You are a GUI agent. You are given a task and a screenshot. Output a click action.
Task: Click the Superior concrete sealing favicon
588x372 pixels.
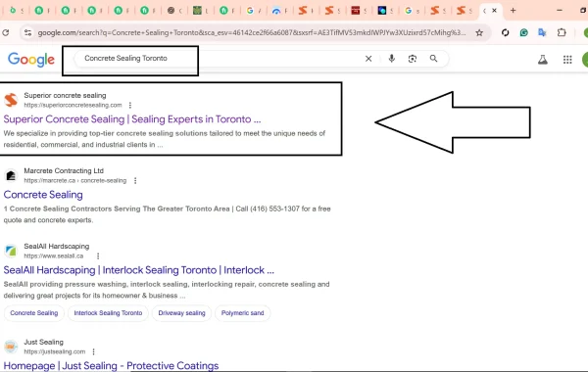pyautogui.click(x=11, y=100)
